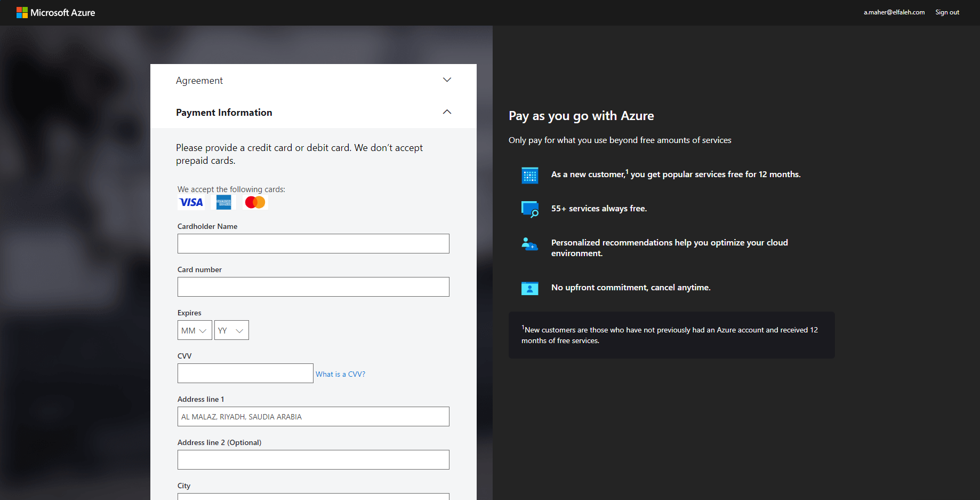980x500 pixels.
Task: Click the Address line 1 field
Action: click(x=314, y=417)
